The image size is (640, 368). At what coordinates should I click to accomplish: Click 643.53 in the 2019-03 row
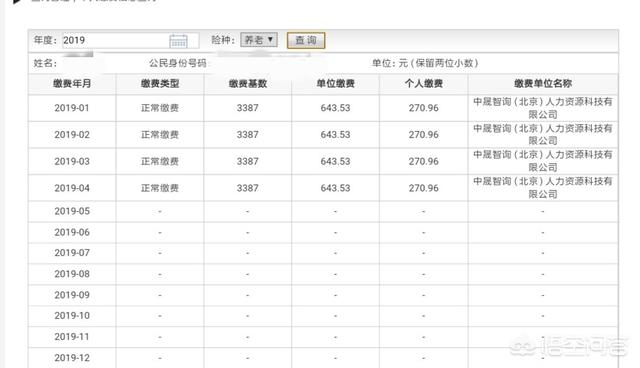pos(336,162)
